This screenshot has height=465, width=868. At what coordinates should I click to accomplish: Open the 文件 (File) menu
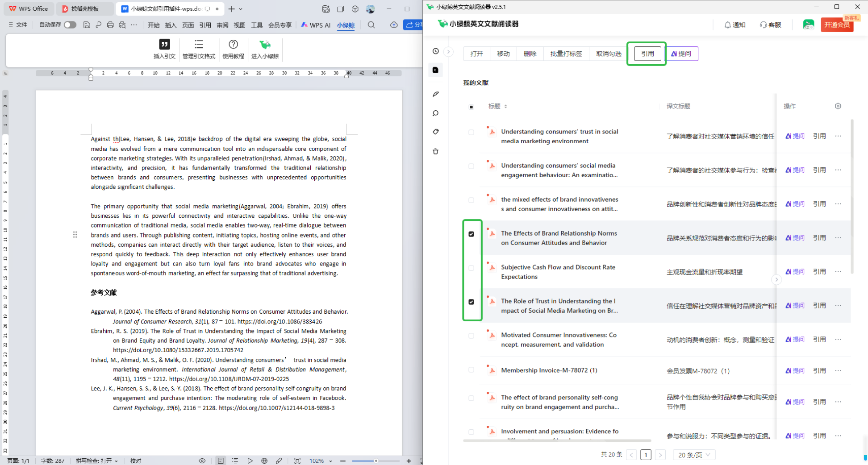pos(18,25)
